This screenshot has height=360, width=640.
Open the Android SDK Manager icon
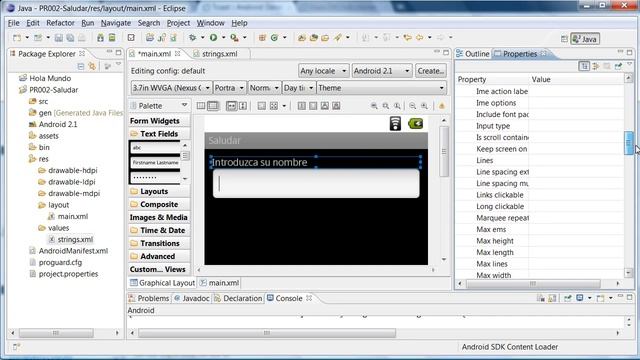[x=100, y=38]
